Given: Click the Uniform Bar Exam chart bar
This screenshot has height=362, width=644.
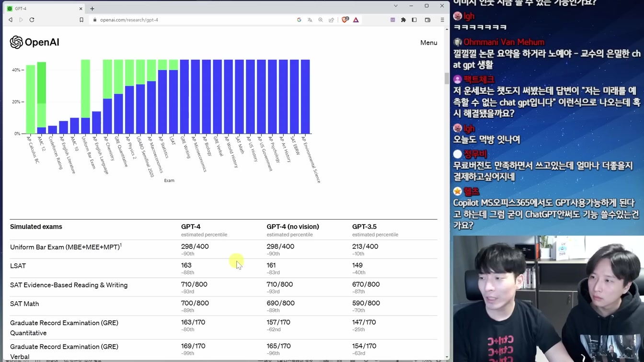Looking at the screenshot, I should (x=85, y=97).
